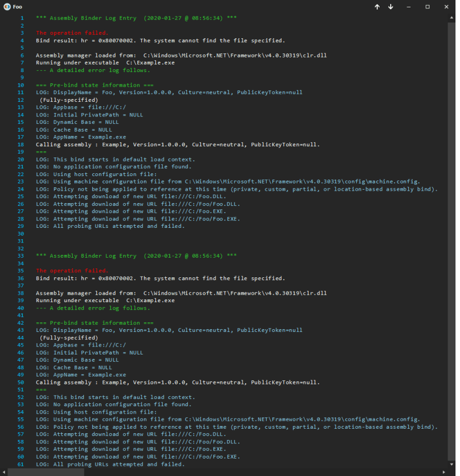Close the Foo window

[446, 7]
